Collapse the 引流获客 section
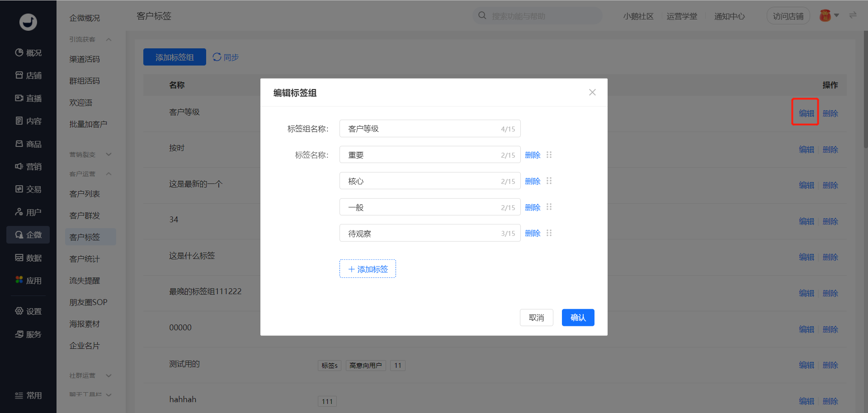The image size is (868, 413). coord(109,39)
